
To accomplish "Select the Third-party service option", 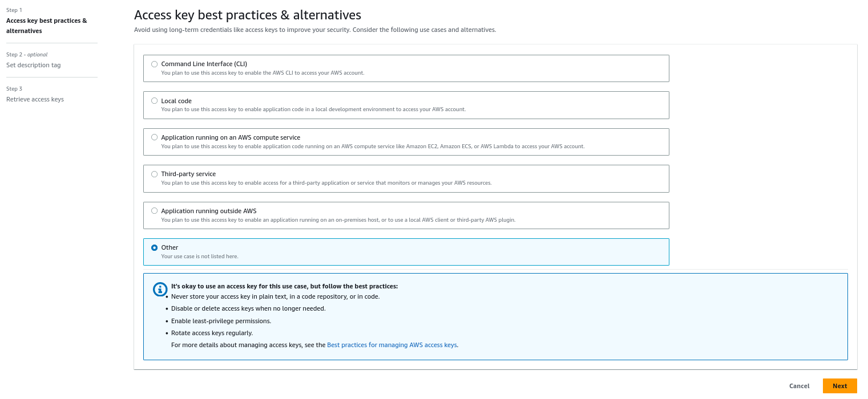I will point(154,174).
